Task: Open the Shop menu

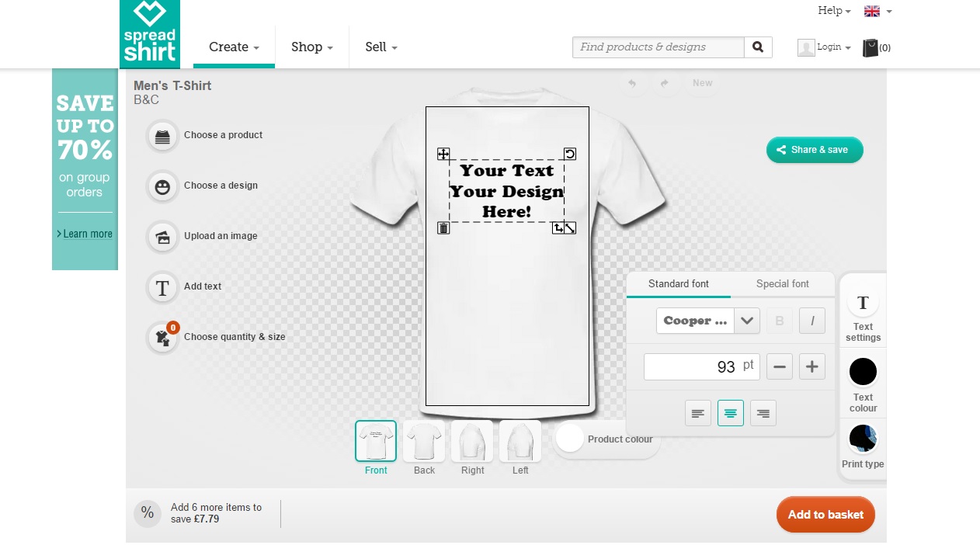Action: (311, 47)
